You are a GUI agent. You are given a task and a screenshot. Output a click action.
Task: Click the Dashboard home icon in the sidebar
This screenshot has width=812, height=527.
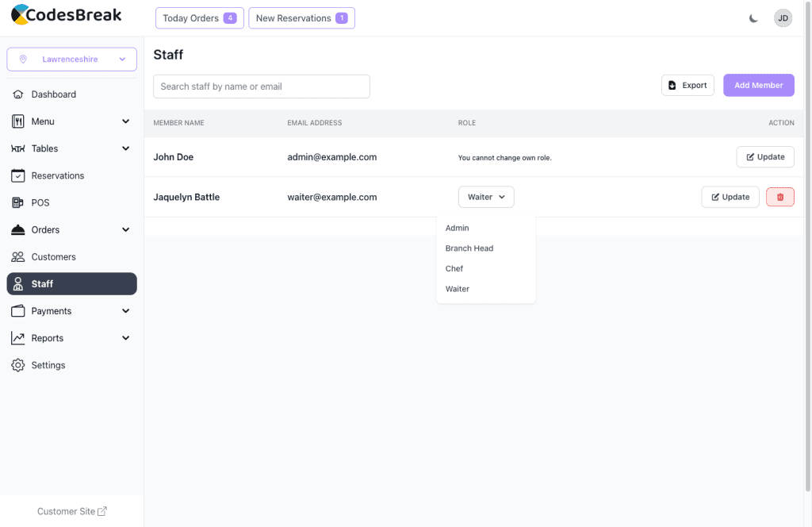18,94
